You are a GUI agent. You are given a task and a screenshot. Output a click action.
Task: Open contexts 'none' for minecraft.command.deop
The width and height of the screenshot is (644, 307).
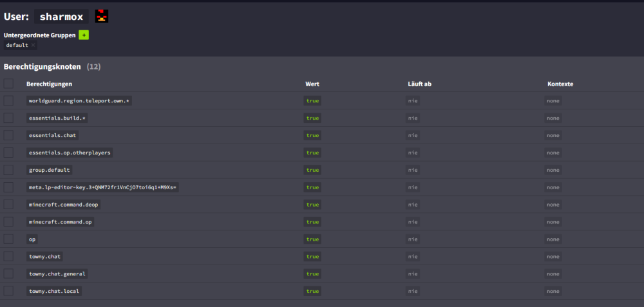553,205
